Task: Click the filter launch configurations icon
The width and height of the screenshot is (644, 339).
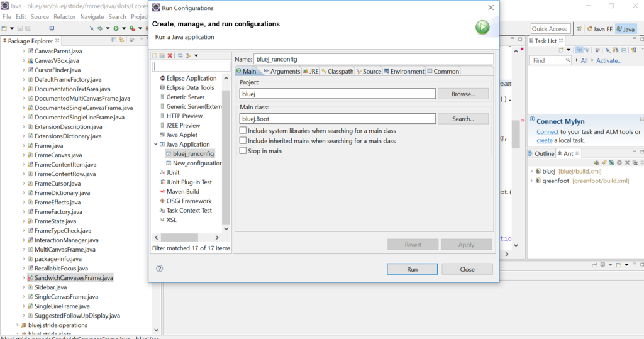Action: pyautogui.click(x=189, y=56)
